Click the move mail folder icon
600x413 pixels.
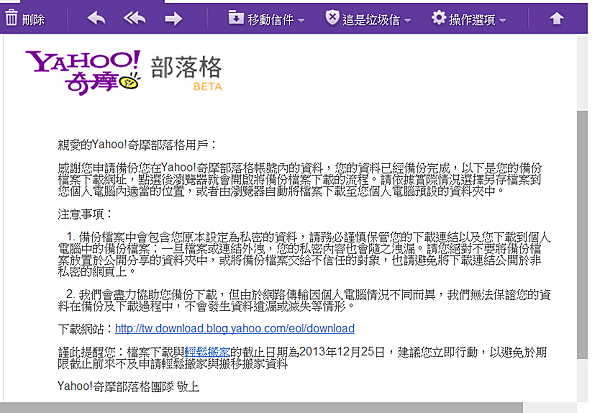tap(236, 18)
